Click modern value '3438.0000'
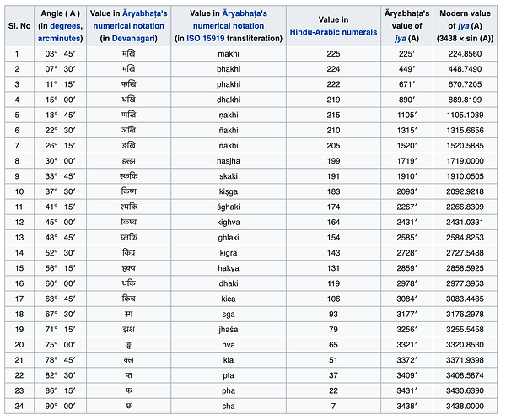Viewport: 506px width, 420px height. coord(465,407)
